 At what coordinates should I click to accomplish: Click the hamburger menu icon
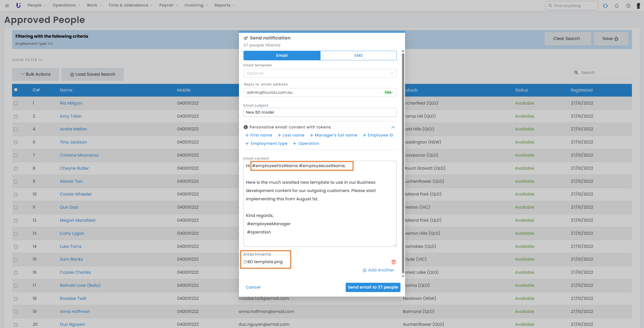click(7, 6)
